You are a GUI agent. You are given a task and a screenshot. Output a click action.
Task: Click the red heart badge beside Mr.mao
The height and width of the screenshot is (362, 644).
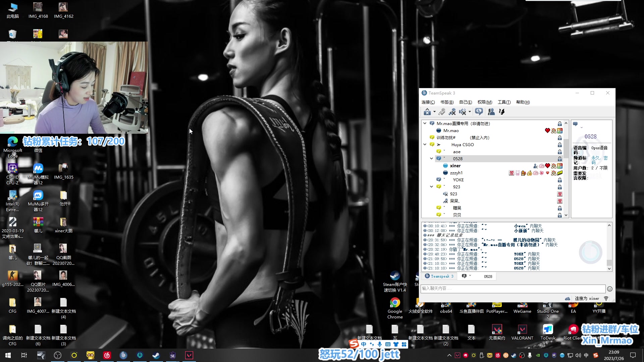[x=547, y=131]
